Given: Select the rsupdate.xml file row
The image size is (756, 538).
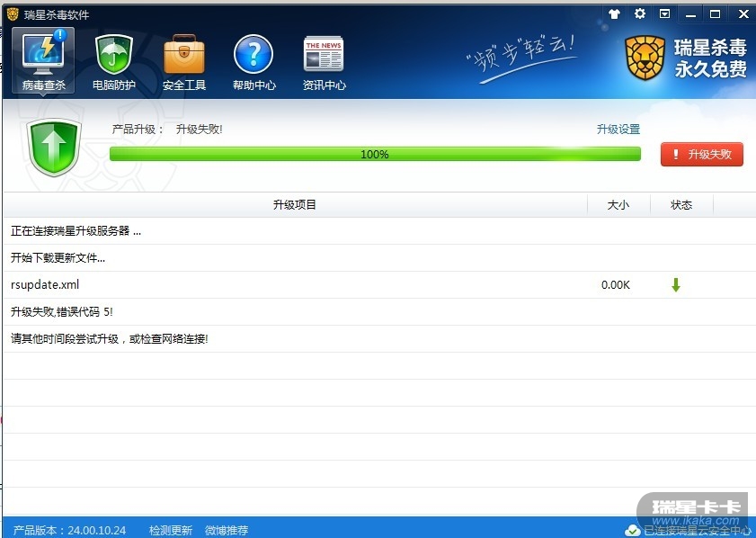Looking at the screenshot, I should coord(379,285).
